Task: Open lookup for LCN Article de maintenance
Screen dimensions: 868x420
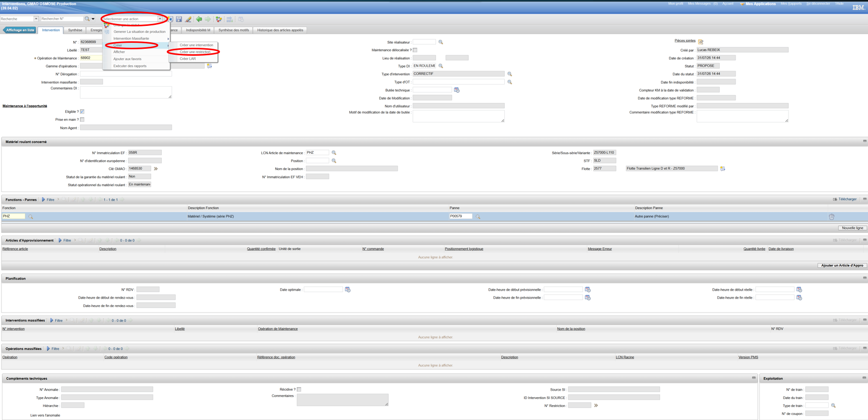Action: coord(334,153)
